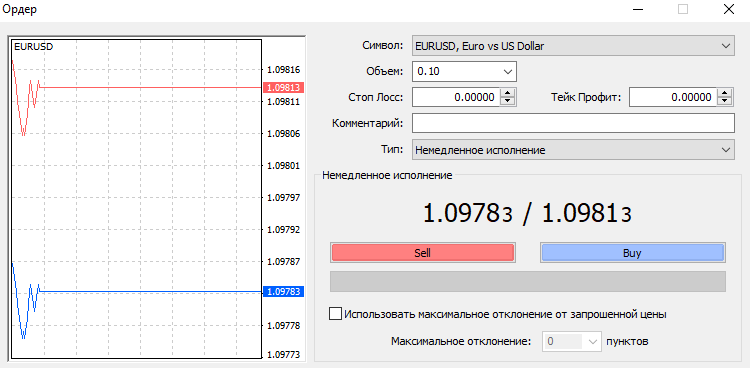Open the Символ dropdown for EURUSD
This screenshot has height=368, width=750.
click(x=573, y=46)
